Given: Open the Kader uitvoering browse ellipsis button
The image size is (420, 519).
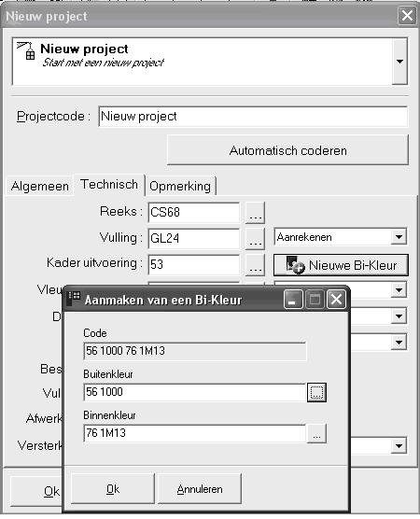Looking at the screenshot, I should (255, 265).
